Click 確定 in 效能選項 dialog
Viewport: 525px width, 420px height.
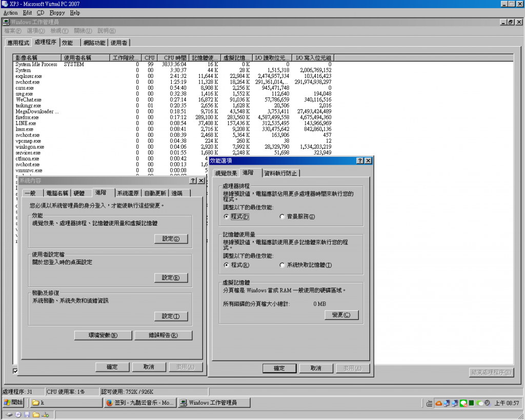click(x=279, y=368)
